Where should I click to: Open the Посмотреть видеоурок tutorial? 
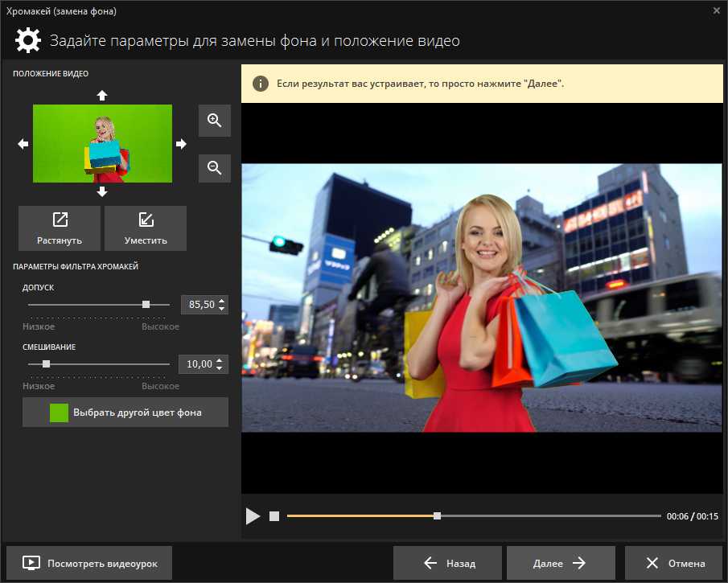tap(89, 564)
